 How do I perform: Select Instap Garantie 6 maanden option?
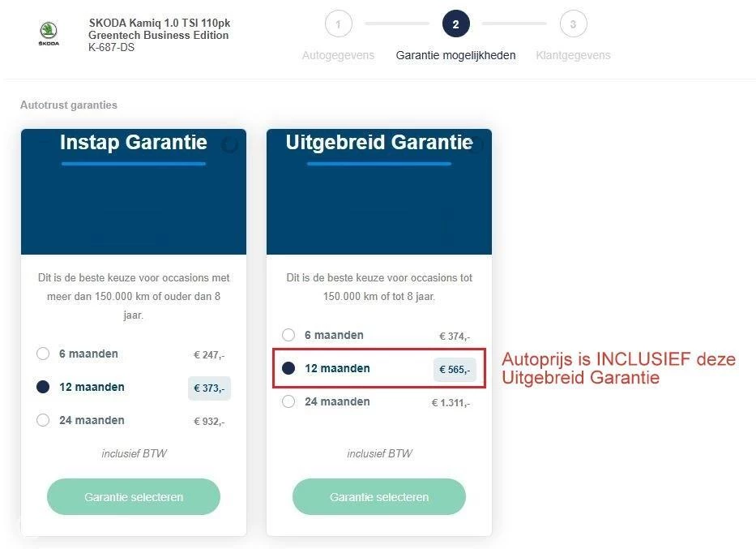point(43,354)
